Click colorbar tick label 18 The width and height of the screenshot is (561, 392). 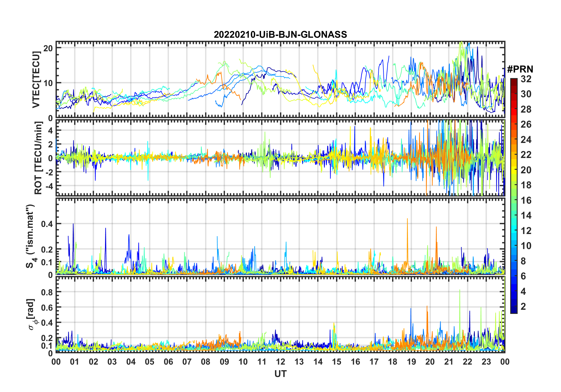[x=526, y=185]
